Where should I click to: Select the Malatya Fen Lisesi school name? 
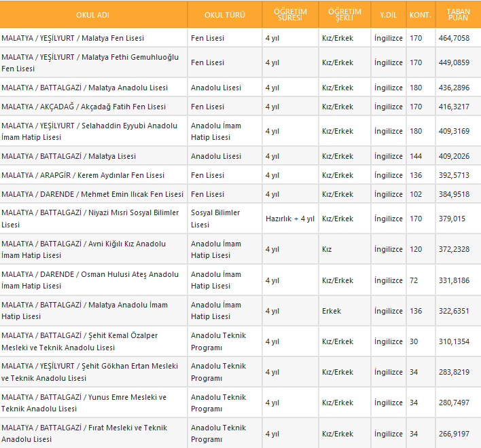tap(73, 38)
